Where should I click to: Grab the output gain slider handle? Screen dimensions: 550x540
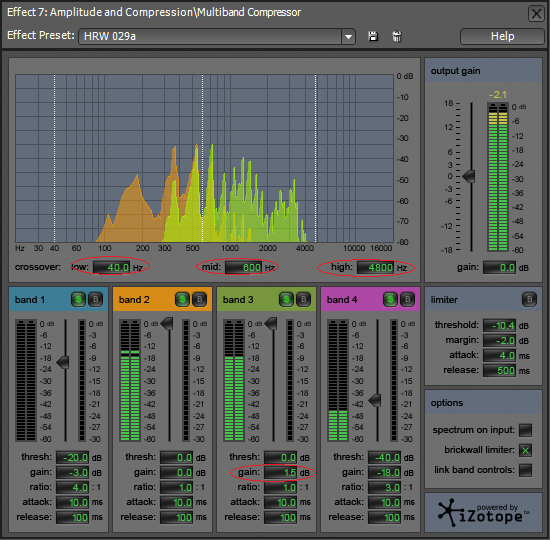(x=469, y=176)
